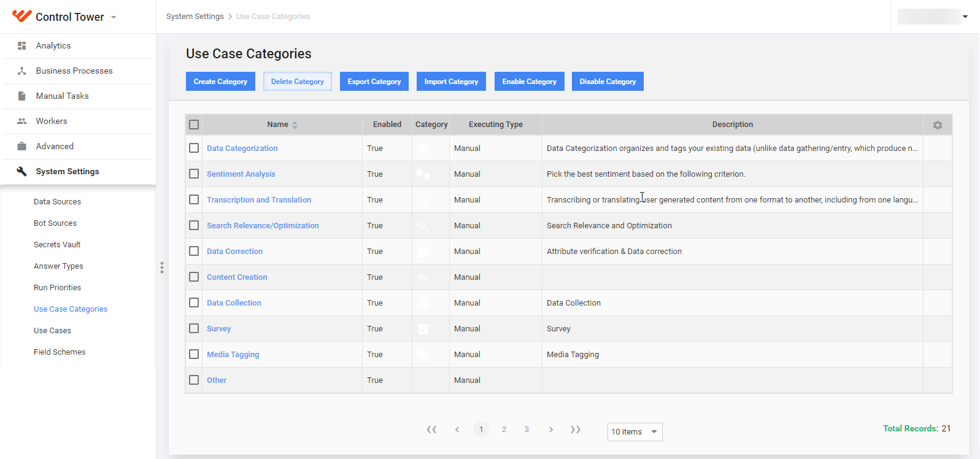Click the Disable Category button
The width and height of the screenshot is (980, 459).
[x=608, y=82]
